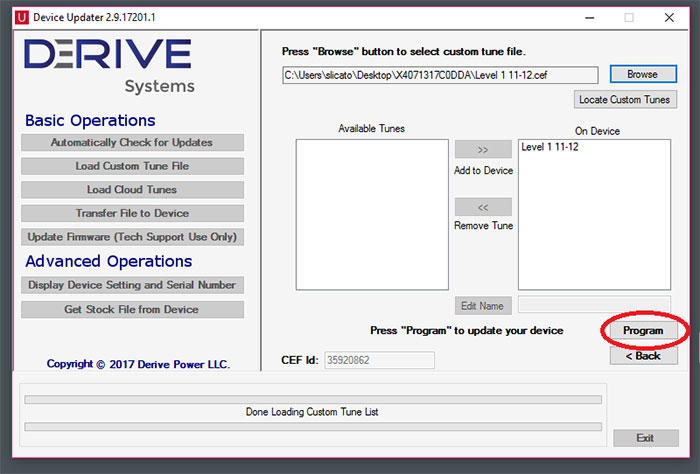Click Automatically Check for Updates

click(x=132, y=142)
